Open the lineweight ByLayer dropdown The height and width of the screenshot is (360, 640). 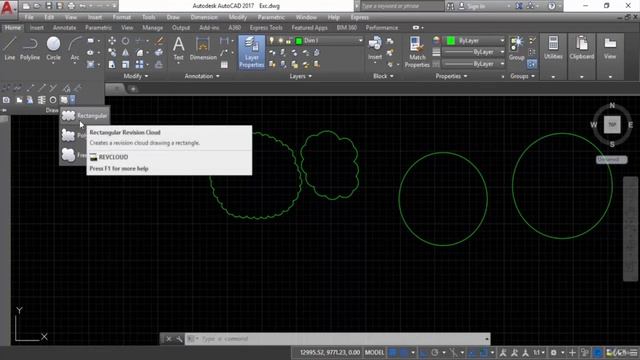pos(474,52)
